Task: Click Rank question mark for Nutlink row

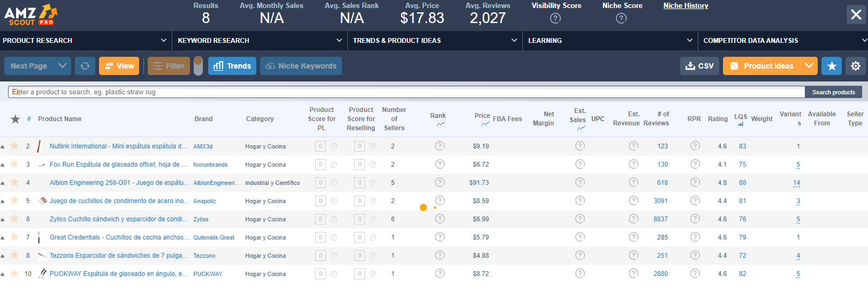Action: [x=440, y=146]
